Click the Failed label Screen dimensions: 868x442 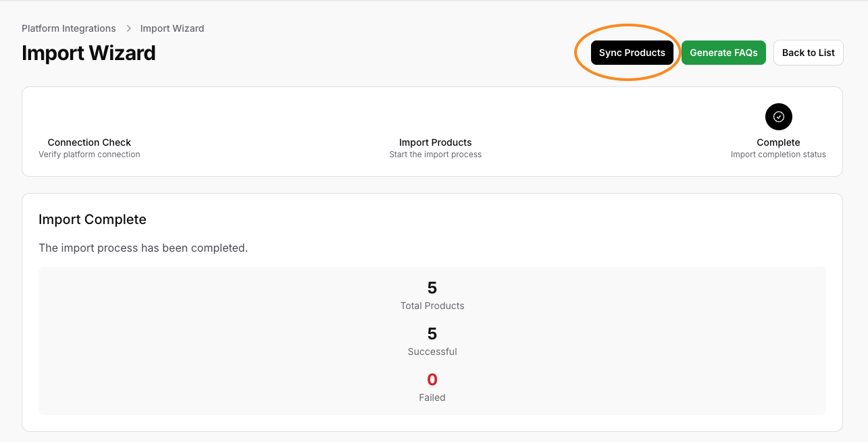pos(432,397)
